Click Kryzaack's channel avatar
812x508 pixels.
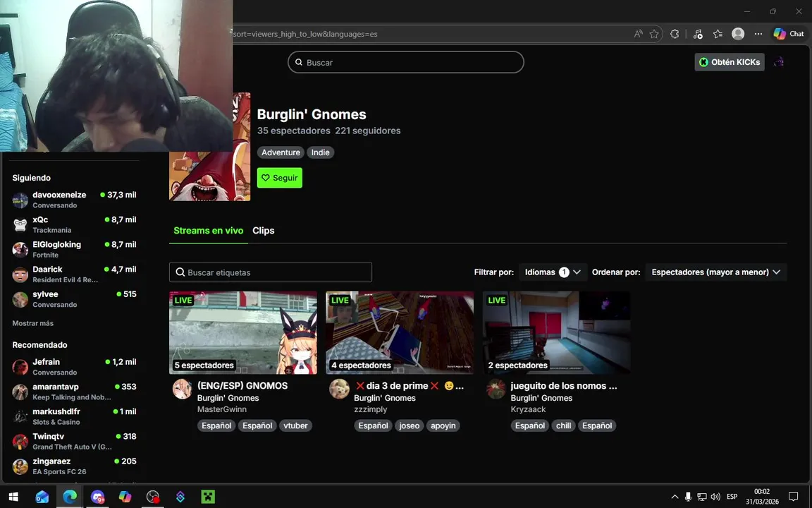pos(496,389)
